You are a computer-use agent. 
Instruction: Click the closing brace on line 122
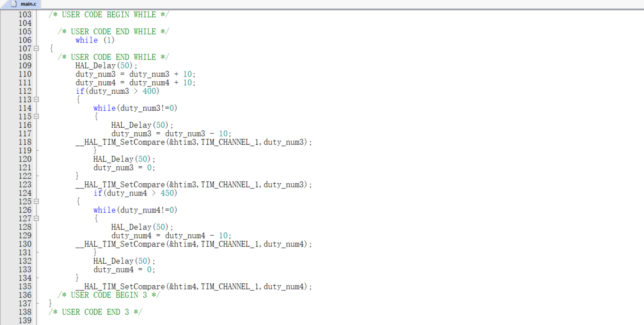point(77,176)
